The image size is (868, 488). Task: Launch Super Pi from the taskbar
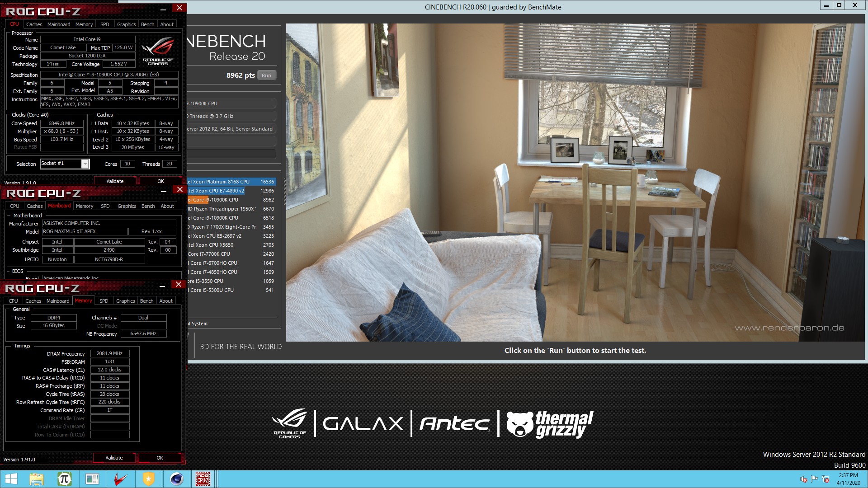[65, 479]
